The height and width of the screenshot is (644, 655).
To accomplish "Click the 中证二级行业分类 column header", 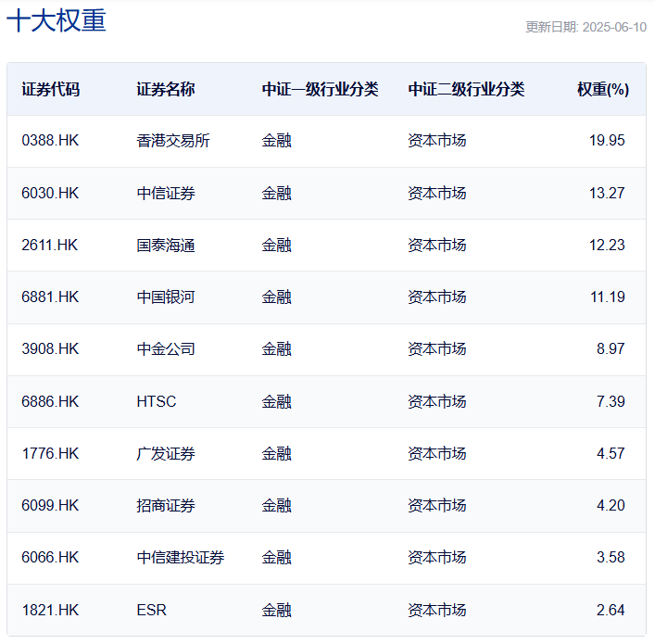I will click(x=466, y=90).
